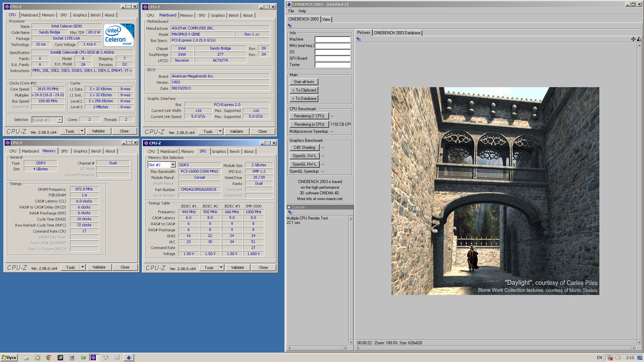Screen dimensions: 644x362
Task: Open About tab in the SPD window
Action: pos(249,152)
